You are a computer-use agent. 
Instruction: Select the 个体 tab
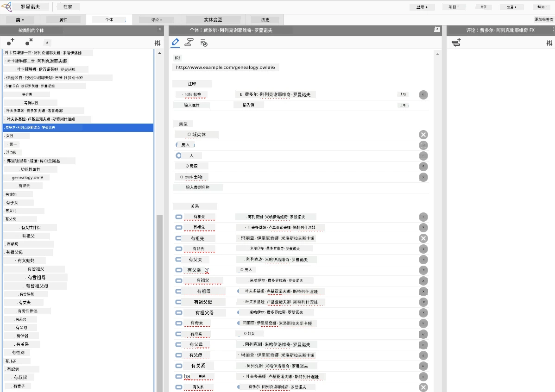109,20
